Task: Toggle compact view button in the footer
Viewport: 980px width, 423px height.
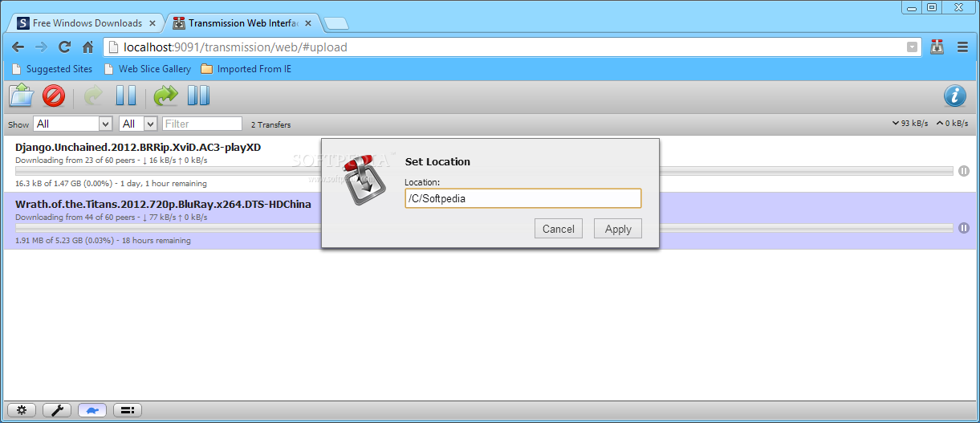Action: pos(127,410)
